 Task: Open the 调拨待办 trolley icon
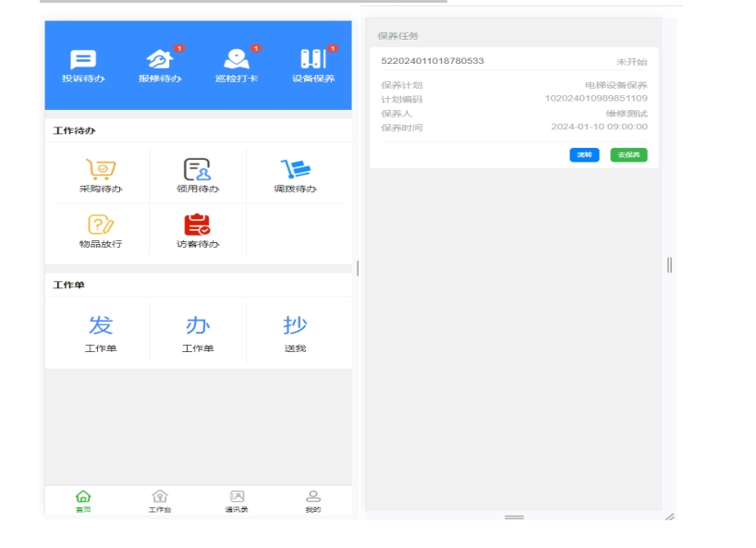pyautogui.click(x=295, y=169)
